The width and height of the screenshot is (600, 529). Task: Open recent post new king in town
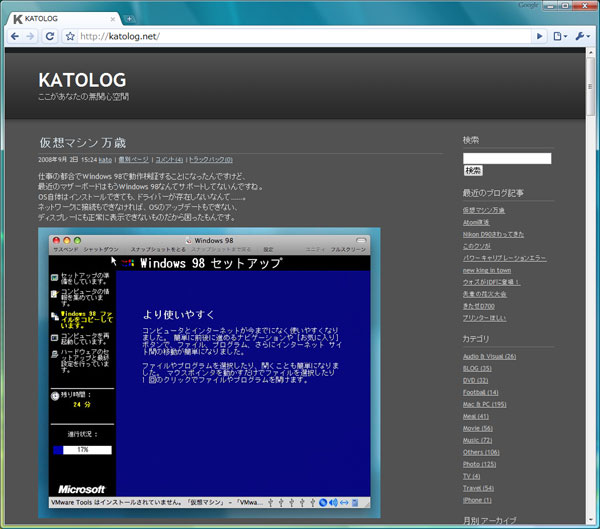coord(487,270)
